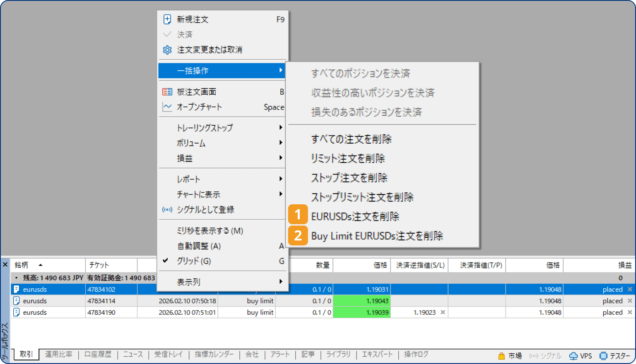Switch to the 口座履歴 tab
Image resolution: width=636 pixels, height=364 pixels.
click(98, 354)
